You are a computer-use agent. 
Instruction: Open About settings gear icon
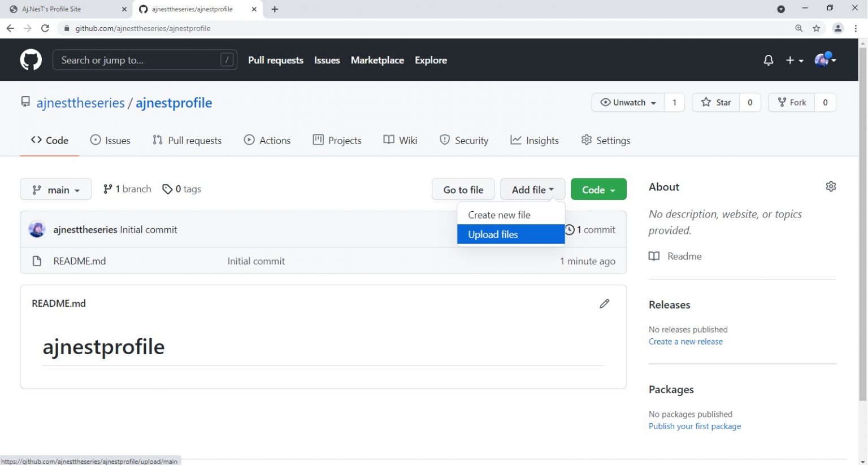coord(830,186)
